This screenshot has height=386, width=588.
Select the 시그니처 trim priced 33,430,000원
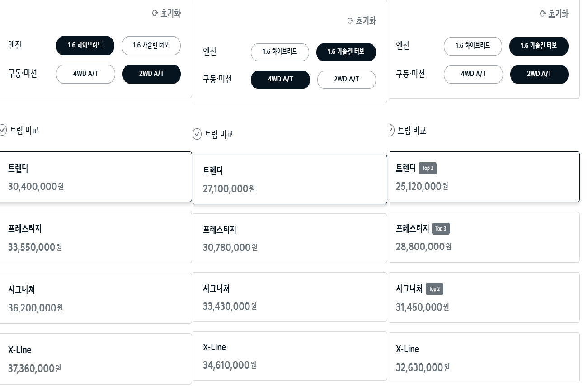click(290, 297)
